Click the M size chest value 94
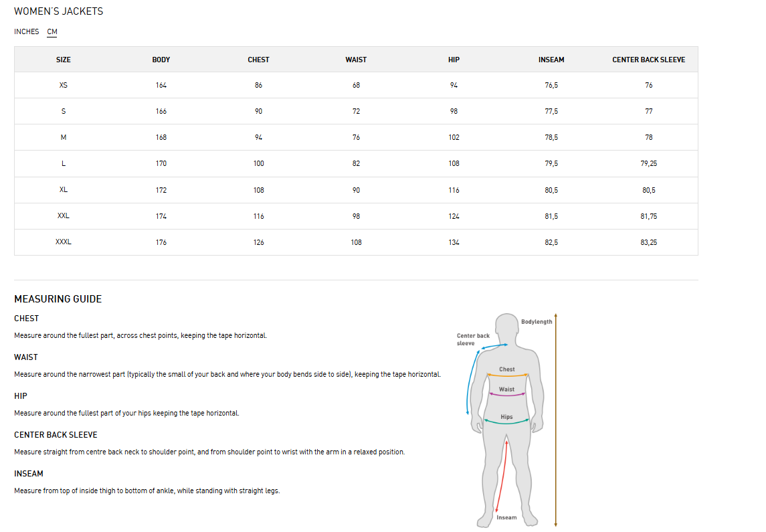Viewport: 766px width, 532px height. tap(258, 137)
